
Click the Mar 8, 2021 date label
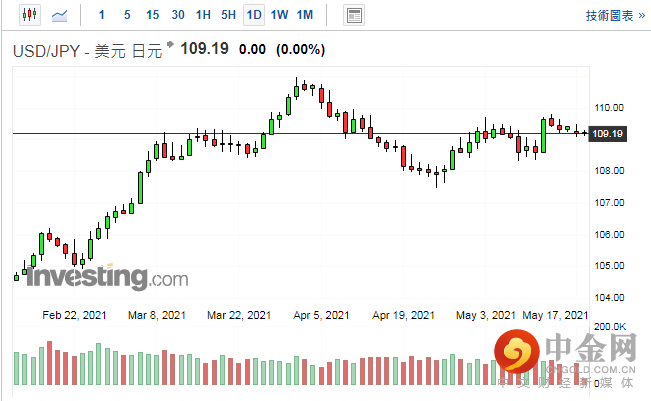157,314
